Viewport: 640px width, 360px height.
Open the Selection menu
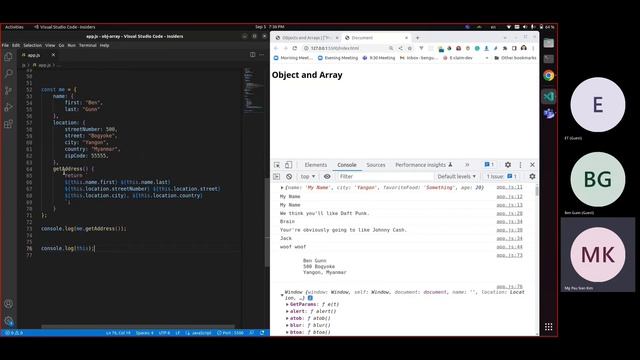point(32,45)
